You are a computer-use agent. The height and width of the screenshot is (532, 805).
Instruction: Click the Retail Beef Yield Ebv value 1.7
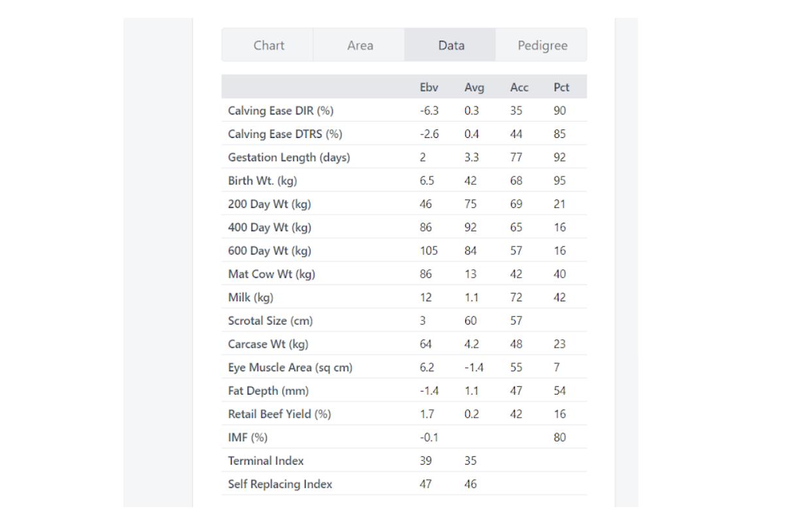pos(426,414)
